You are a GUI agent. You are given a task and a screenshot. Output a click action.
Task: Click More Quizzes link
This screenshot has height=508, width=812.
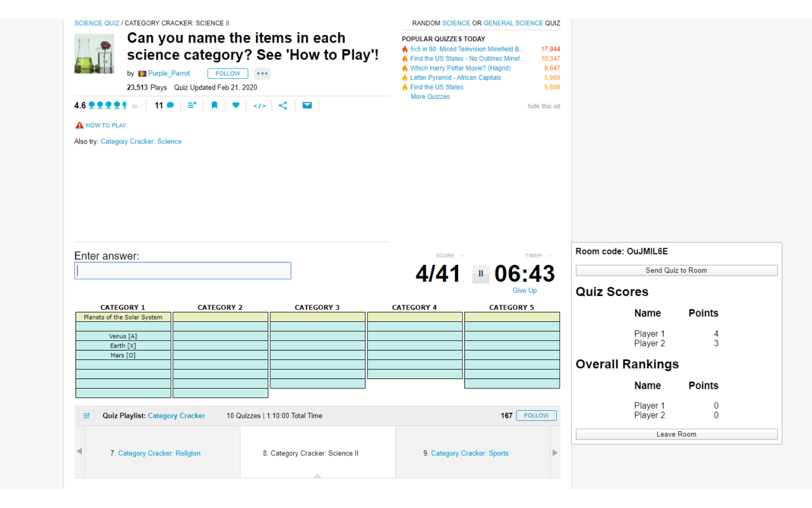430,97
